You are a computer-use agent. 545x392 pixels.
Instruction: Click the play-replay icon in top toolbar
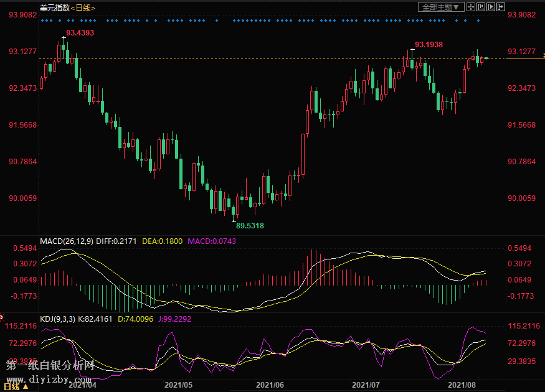[x=491, y=7]
